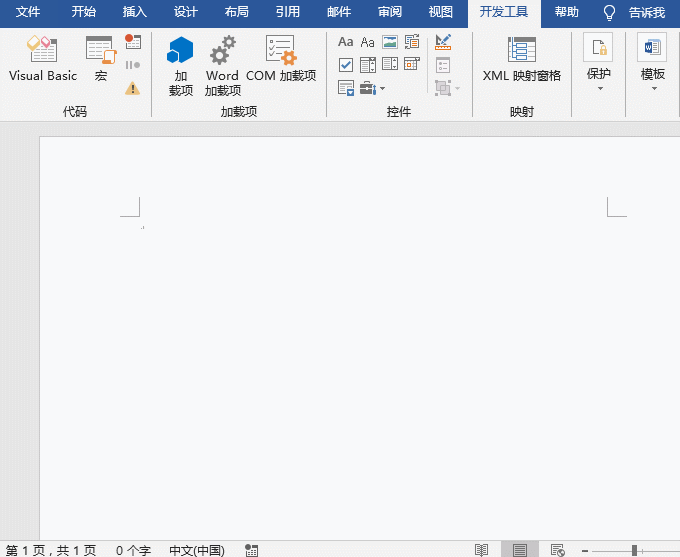This screenshot has width=680, height=557.
Task: Open the Visual Basic editor
Action: (x=42, y=59)
